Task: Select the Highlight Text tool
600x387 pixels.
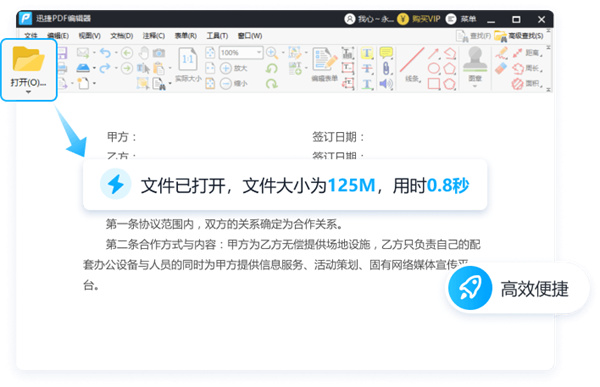Action: 367,53
